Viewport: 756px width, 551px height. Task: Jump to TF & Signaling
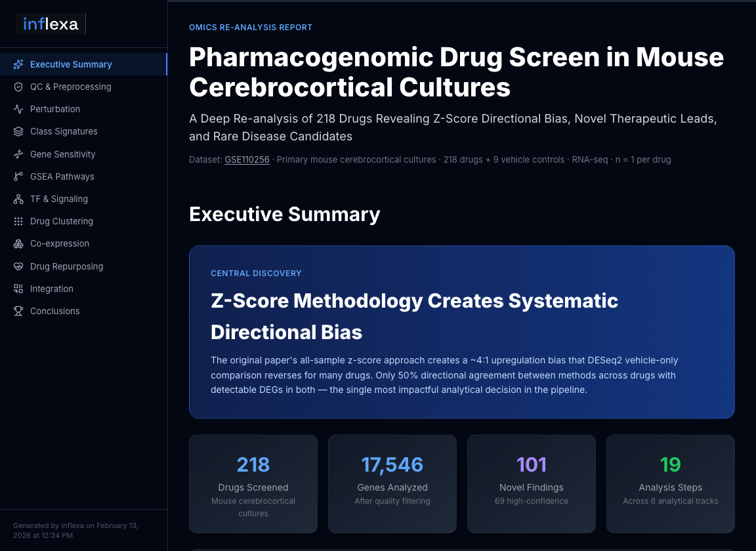pyautogui.click(x=83, y=199)
